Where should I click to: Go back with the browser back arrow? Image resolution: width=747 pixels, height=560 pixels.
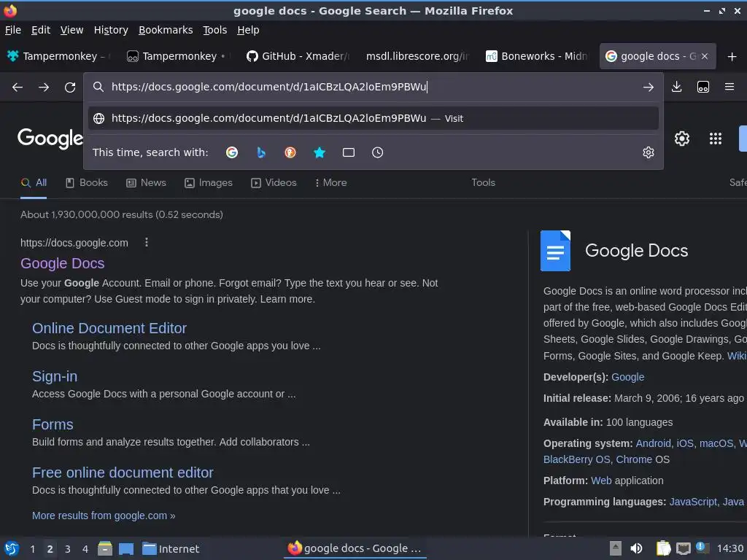[18, 87]
